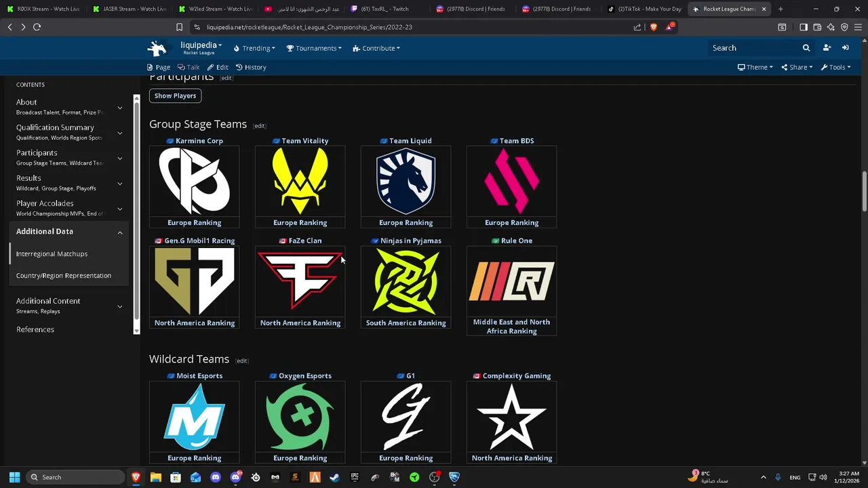The height and width of the screenshot is (488, 868).
Task: Open the liquipedia wiki selector dropdown
Action: click(201, 47)
